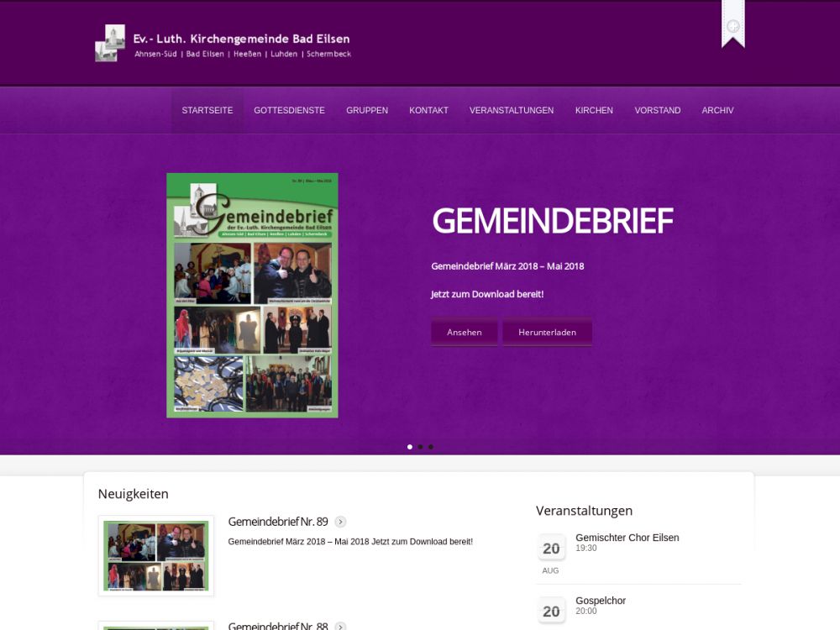The width and height of the screenshot is (840, 630).
Task: Click arrow icon beside Gemeindebrief Nr. 89
Action: 340,522
